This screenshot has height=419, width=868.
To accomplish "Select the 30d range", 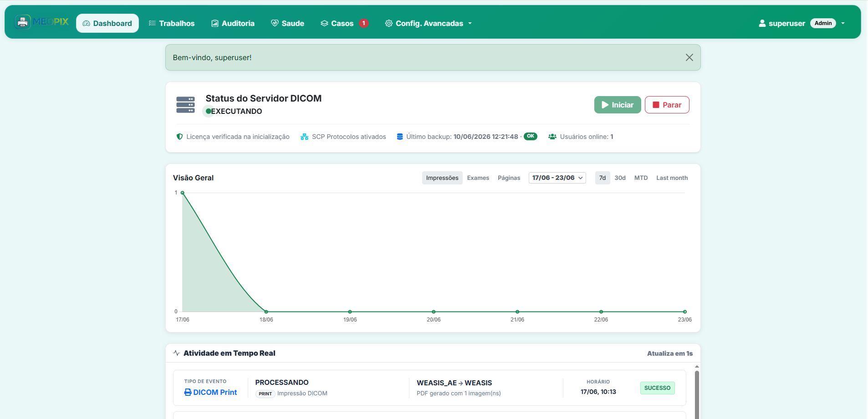I will 620,178.
